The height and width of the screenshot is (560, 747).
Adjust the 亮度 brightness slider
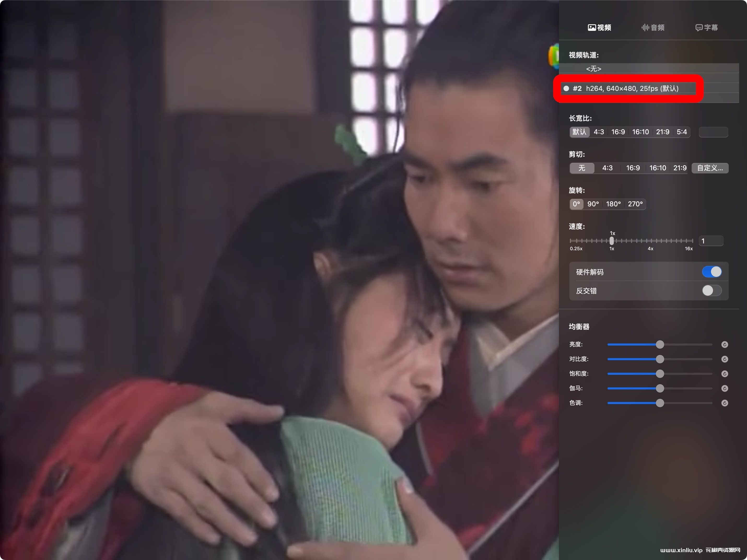[x=660, y=345]
